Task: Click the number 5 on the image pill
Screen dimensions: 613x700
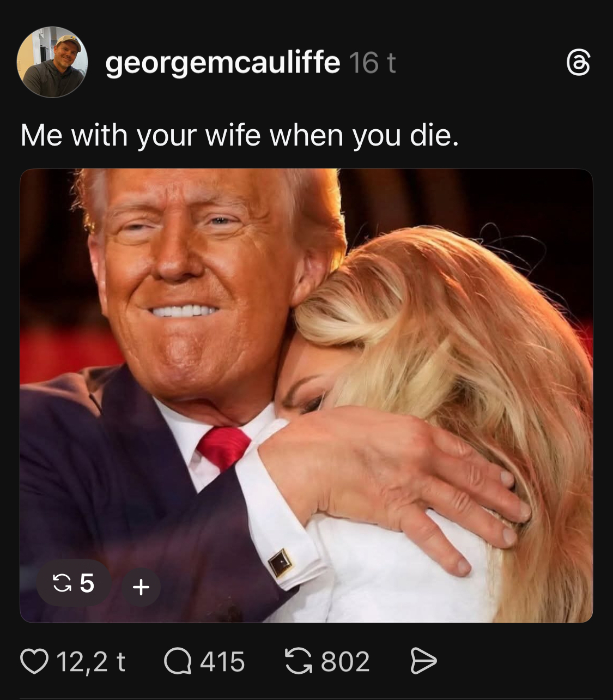Action: (87, 583)
